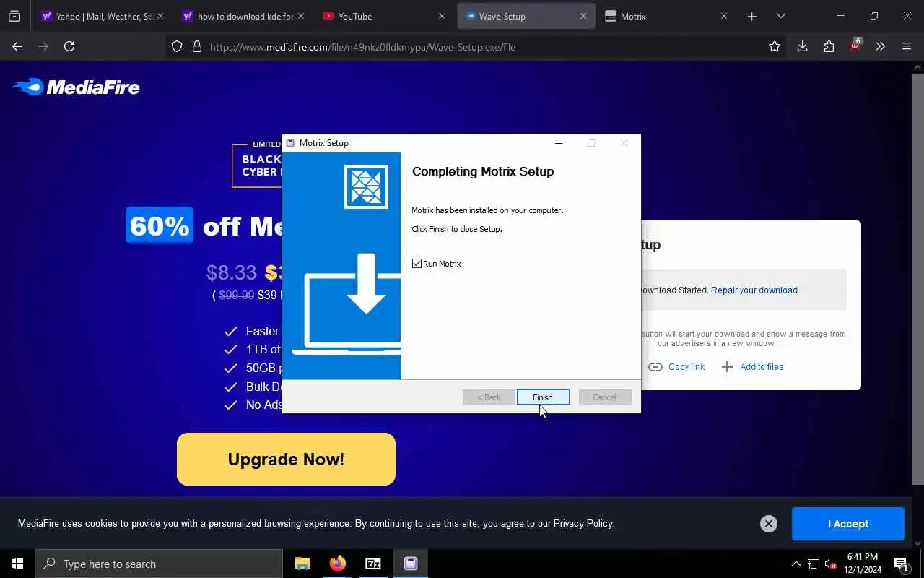
Task: Click Finish in Motrix Setup
Action: 543,397
